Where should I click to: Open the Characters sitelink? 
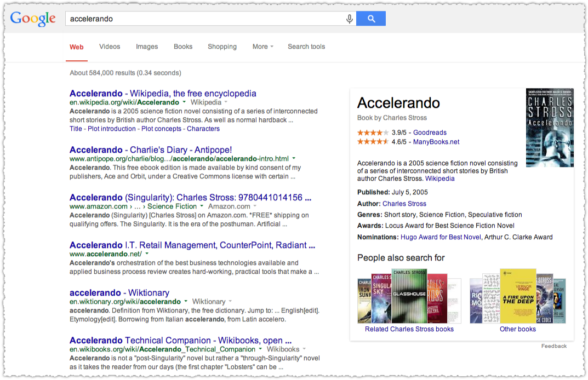203,129
